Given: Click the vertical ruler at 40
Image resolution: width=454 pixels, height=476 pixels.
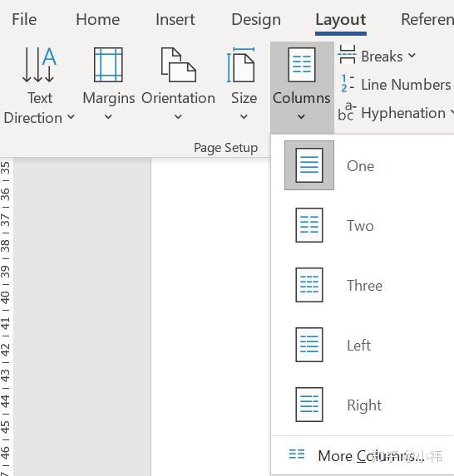Looking at the screenshot, I should (x=6, y=297).
